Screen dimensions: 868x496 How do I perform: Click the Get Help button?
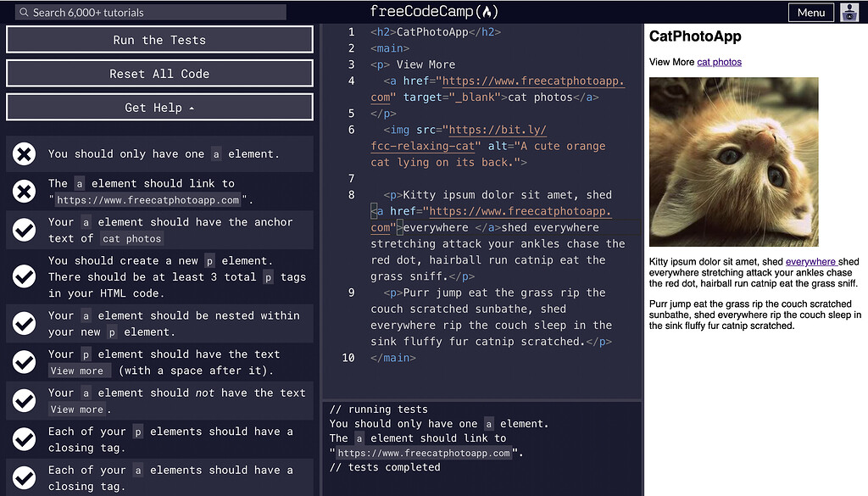coord(159,107)
